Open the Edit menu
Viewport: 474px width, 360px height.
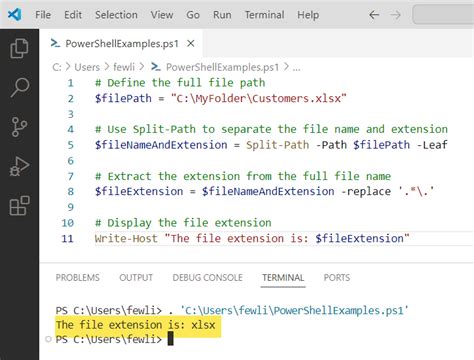(x=73, y=15)
